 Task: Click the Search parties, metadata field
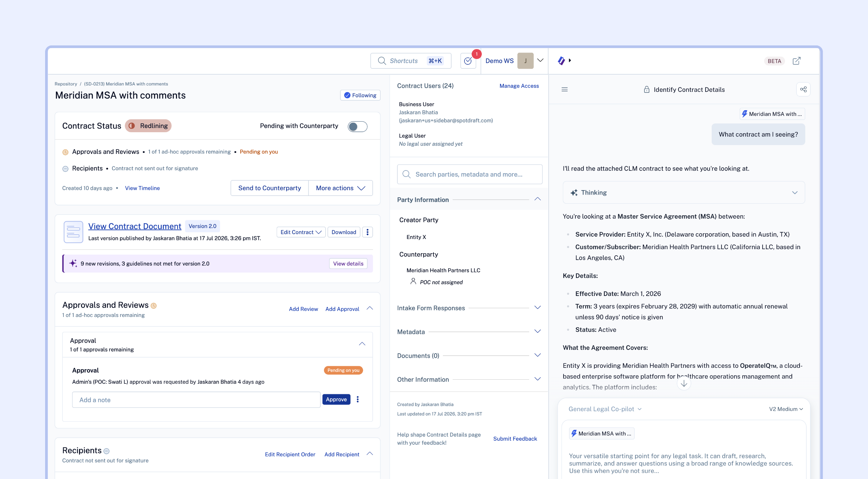pos(470,174)
